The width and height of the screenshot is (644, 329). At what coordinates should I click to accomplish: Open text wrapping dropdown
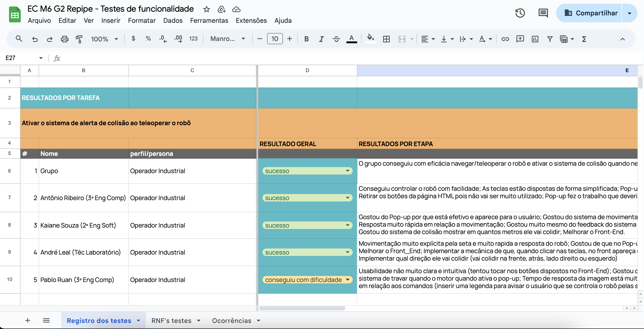(x=466, y=39)
